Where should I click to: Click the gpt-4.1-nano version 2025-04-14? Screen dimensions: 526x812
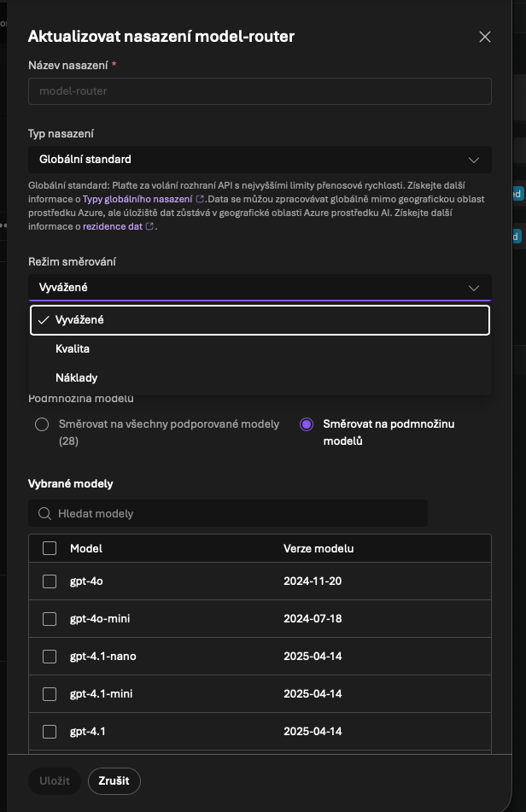(313, 656)
